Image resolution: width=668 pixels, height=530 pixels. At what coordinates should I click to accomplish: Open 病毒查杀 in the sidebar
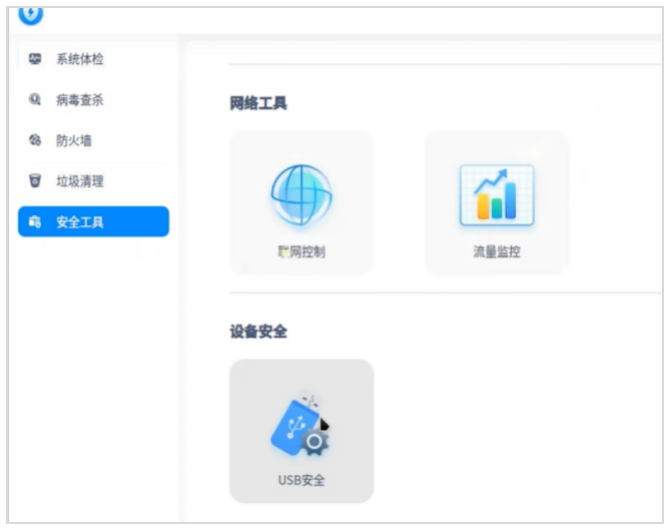93,100
